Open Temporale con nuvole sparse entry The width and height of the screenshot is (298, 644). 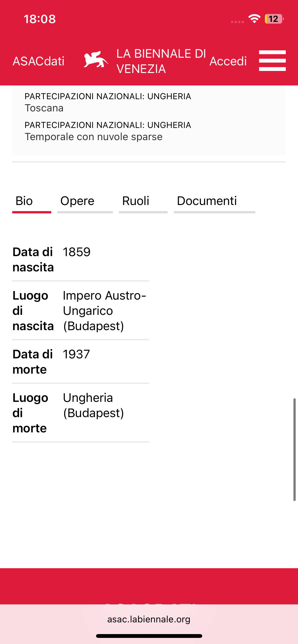click(x=93, y=137)
